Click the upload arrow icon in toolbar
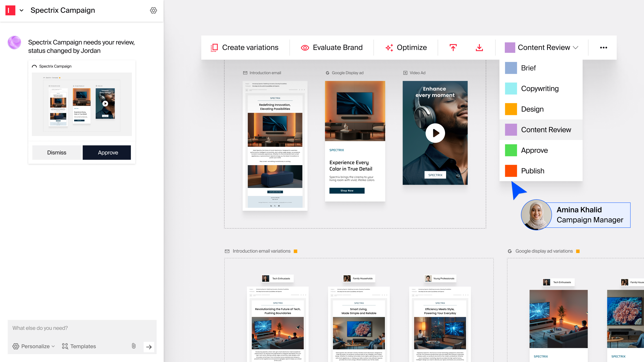 pos(453,47)
